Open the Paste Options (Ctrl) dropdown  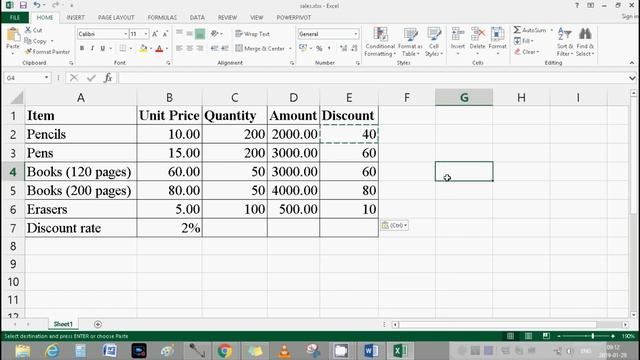click(x=394, y=225)
